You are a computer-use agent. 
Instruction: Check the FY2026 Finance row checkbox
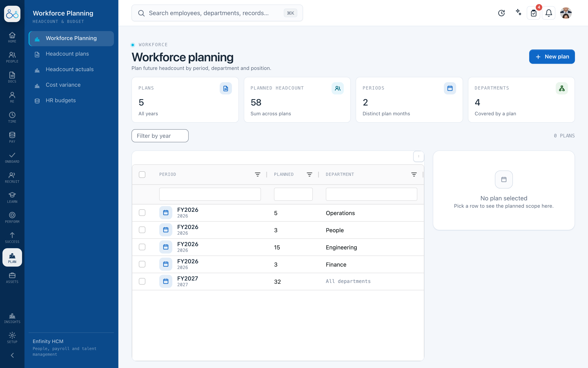pos(142,264)
